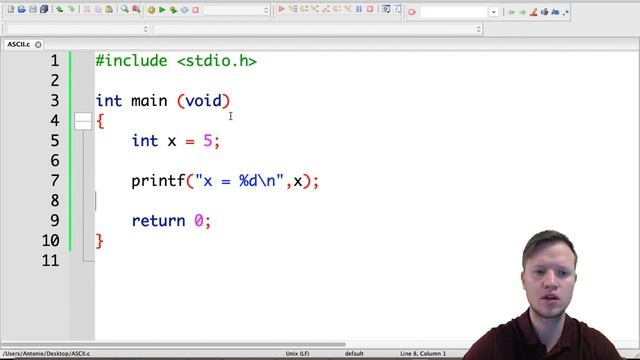
Task: Place the cursor on #include <stdio.h>
Action: (x=176, y=61)
